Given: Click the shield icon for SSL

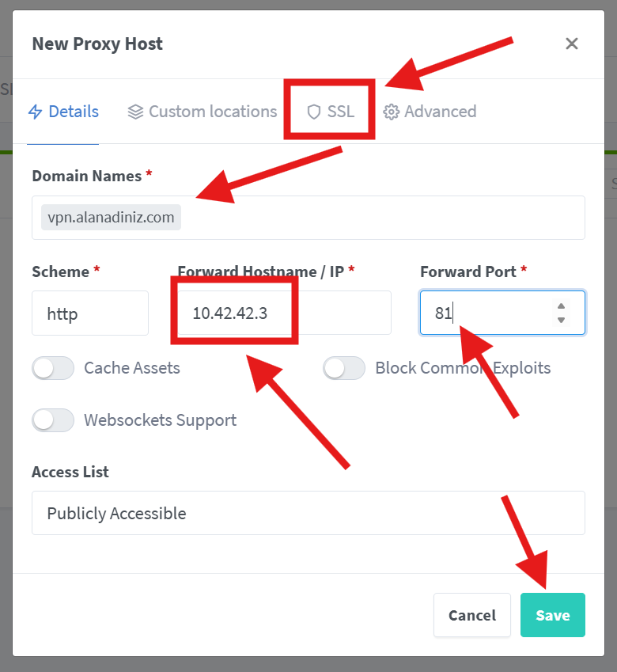Looking at the screenshot, I should click(314, 112).
